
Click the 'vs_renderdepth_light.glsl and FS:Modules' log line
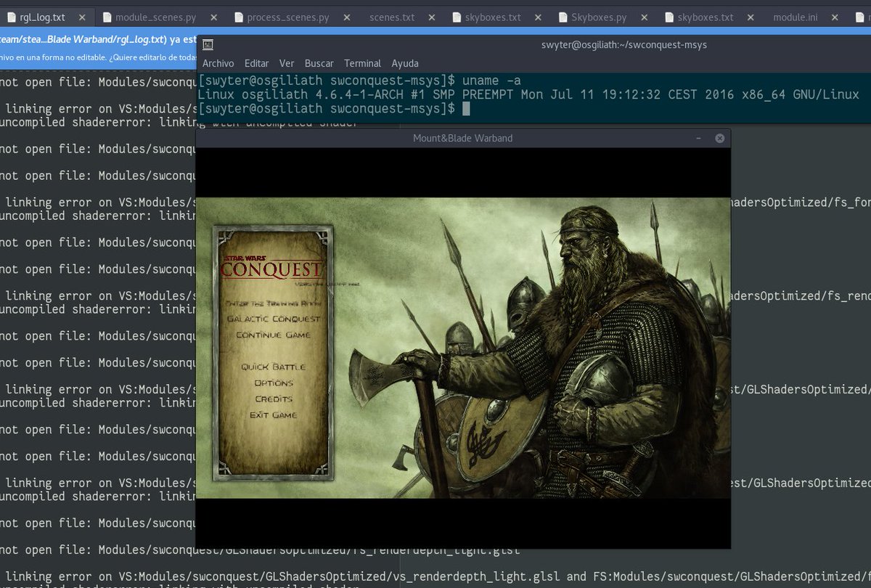[x=435, y=577]
